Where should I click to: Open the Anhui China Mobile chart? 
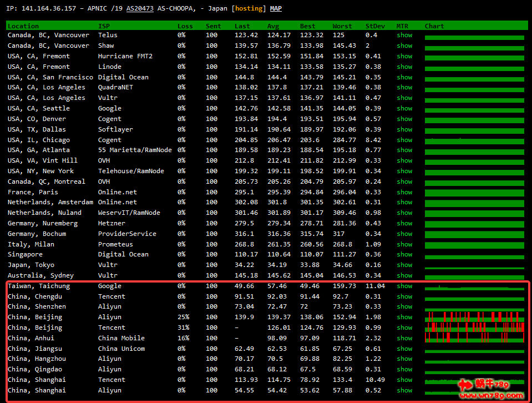point(474,338)
